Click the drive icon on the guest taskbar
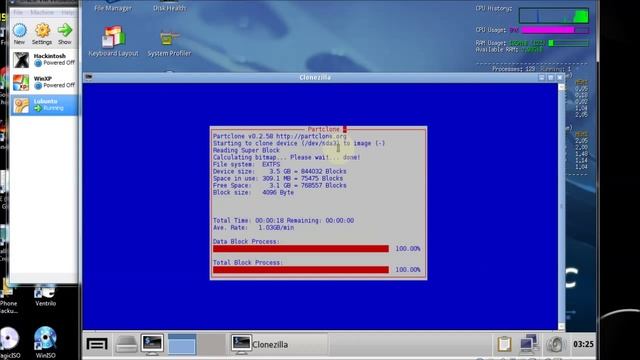Viewport: 640px width, 360px height. point(126,344)
